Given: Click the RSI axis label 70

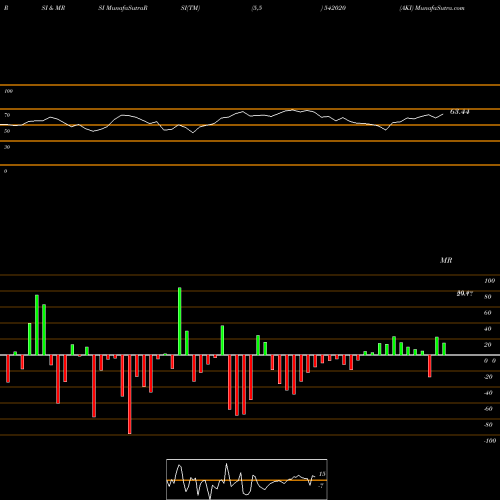Looking at the screenshot, I should [7, 115].
